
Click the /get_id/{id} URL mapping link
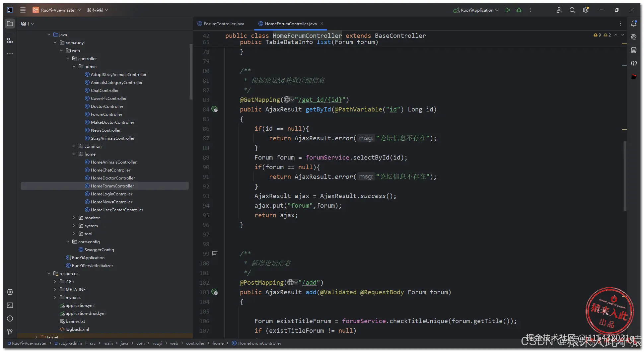[320, 100]
